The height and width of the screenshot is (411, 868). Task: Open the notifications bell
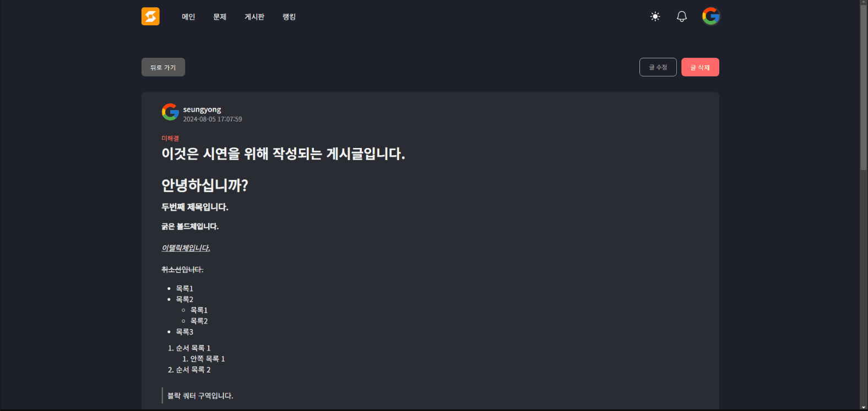tap(682, 17)
